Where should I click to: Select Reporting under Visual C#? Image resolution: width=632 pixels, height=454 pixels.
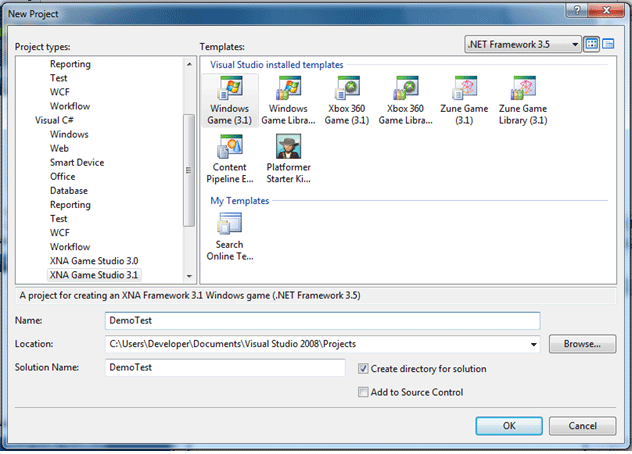coord(70,205)
